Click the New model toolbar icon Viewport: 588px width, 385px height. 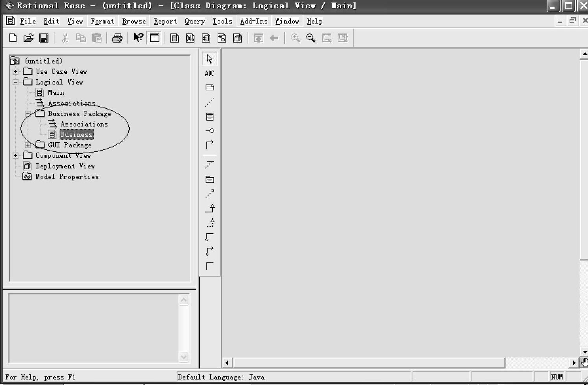13,38
